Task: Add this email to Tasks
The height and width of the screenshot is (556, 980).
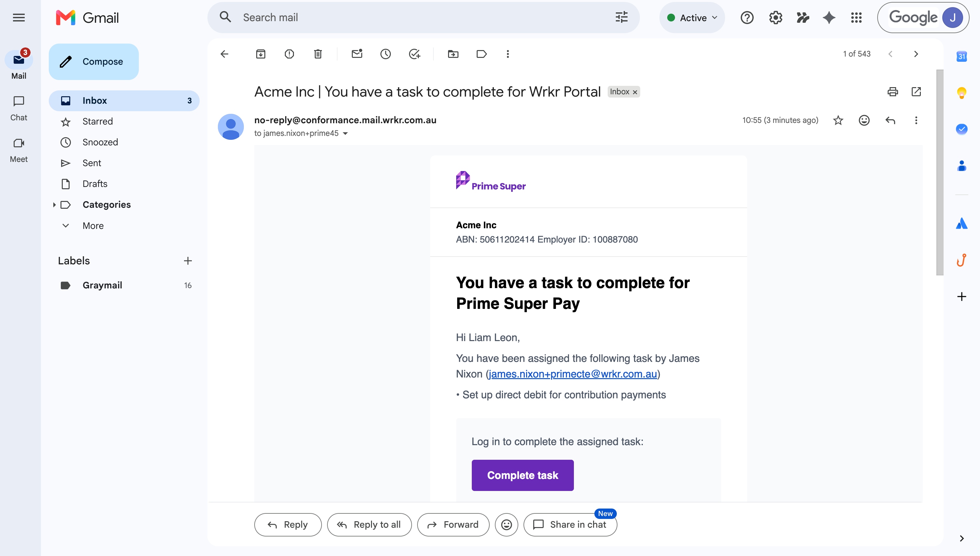Action: [x=414, y=54]
